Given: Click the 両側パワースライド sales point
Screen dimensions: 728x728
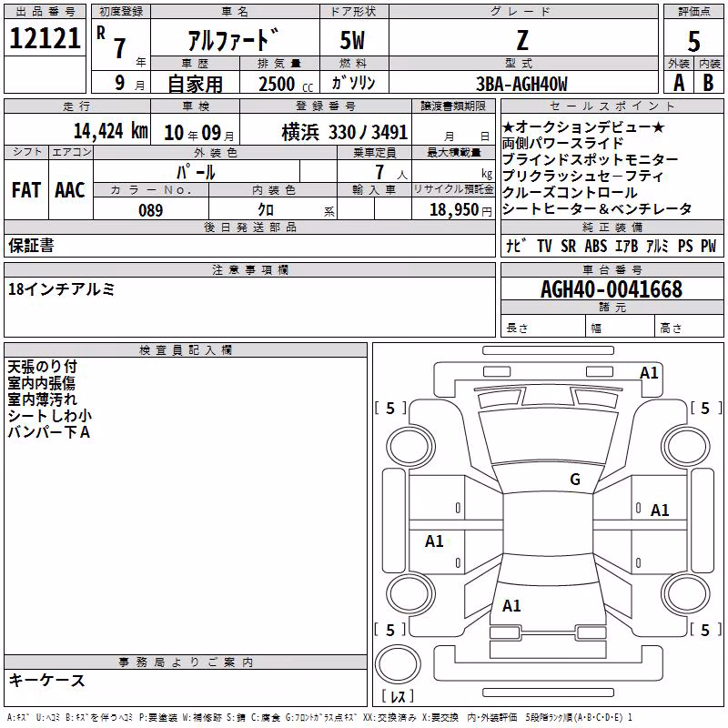Looking at the screenshot, I should 562,143.
